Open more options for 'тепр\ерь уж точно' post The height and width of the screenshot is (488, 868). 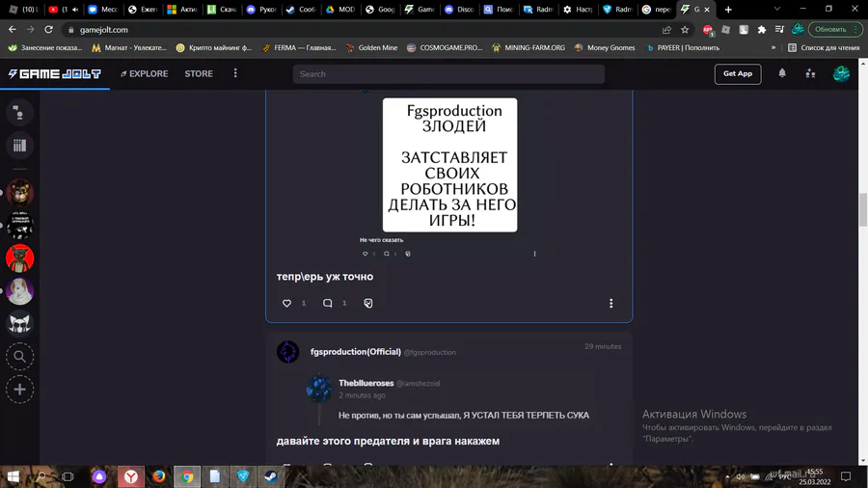(611, 303)
